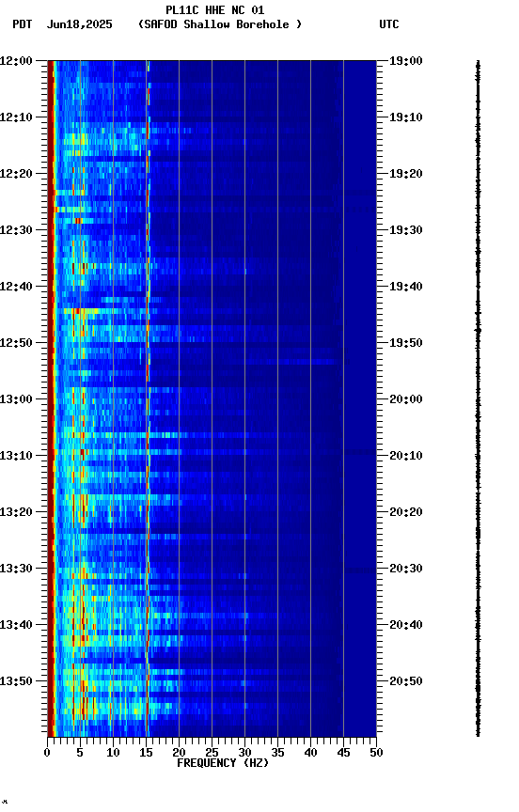519x812 pixels.
Task: Click the '40' Hz axis label
Action: (310, 753)
